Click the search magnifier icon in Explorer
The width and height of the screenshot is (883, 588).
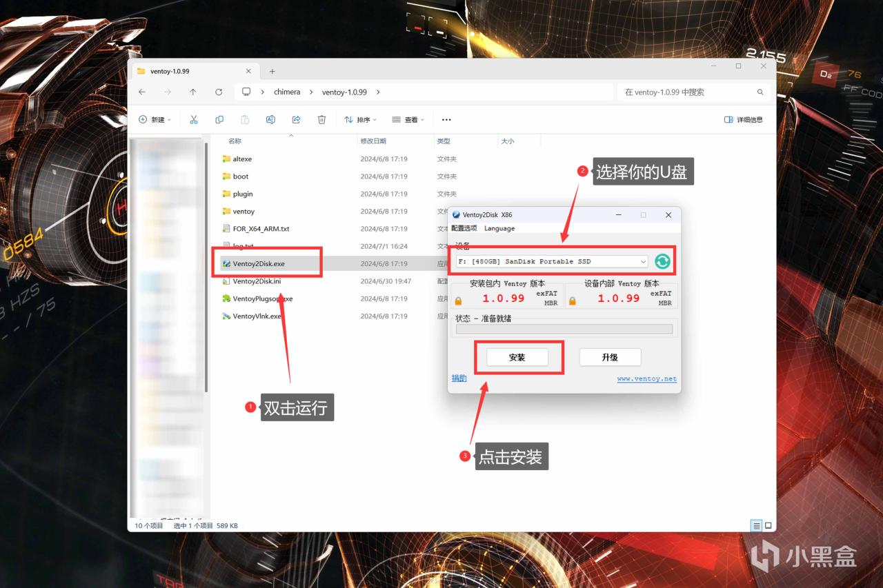[x=760, y=92]
